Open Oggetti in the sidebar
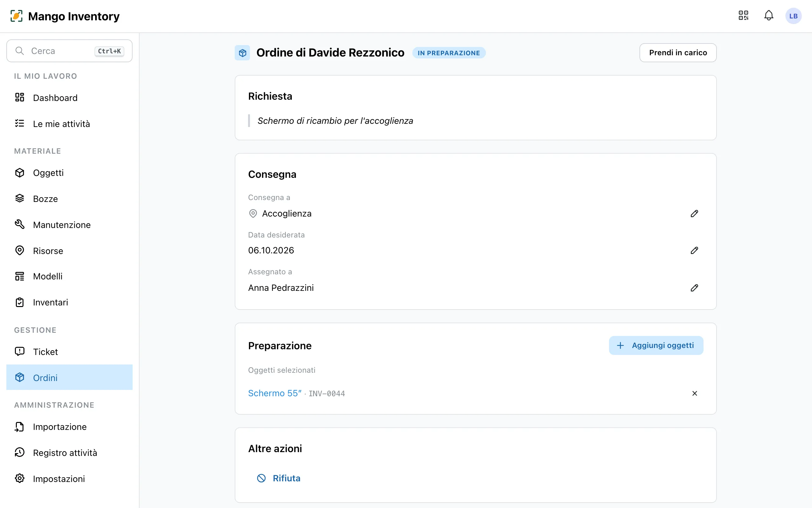 (x=69, y=173)
